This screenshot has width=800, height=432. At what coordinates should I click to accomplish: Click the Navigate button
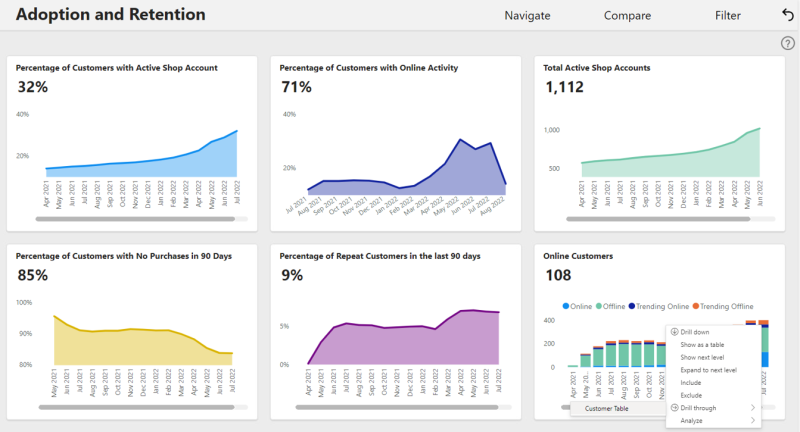click(527, 16)
